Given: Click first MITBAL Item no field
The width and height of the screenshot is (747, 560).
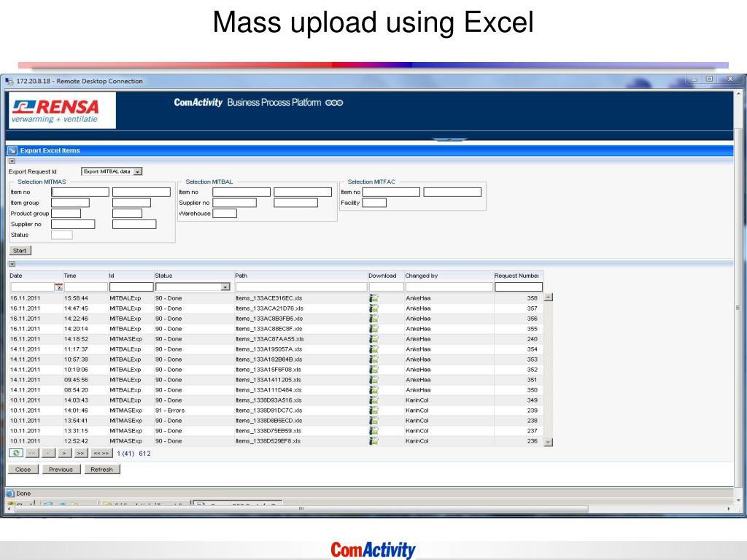Looking at the screenshot, I should 241,192.
